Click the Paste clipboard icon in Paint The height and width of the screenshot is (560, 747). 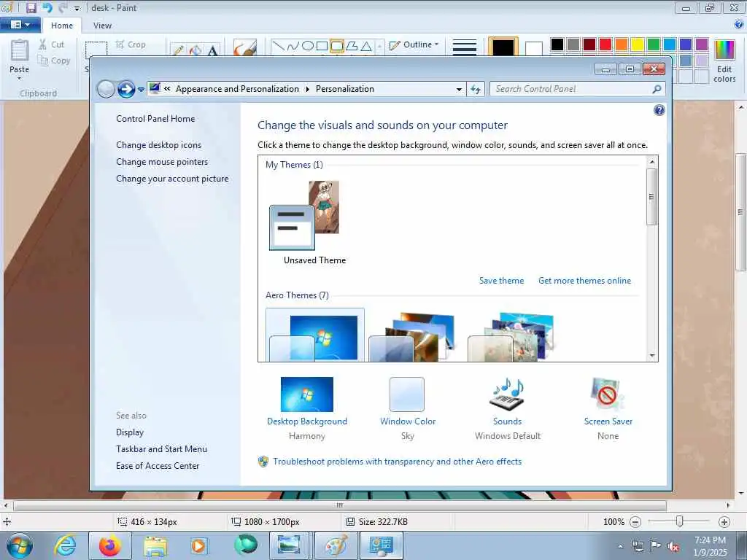pyautogui.click(x=20, y=50)
